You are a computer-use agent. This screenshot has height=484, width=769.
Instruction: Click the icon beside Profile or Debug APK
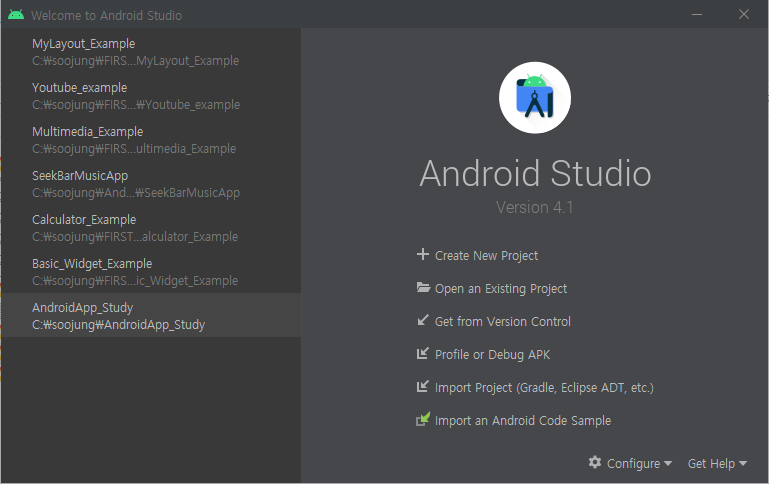422,353
